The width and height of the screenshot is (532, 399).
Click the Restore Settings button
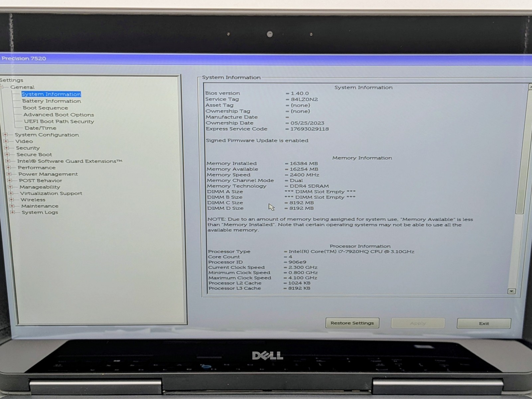[x=352, y=323]
